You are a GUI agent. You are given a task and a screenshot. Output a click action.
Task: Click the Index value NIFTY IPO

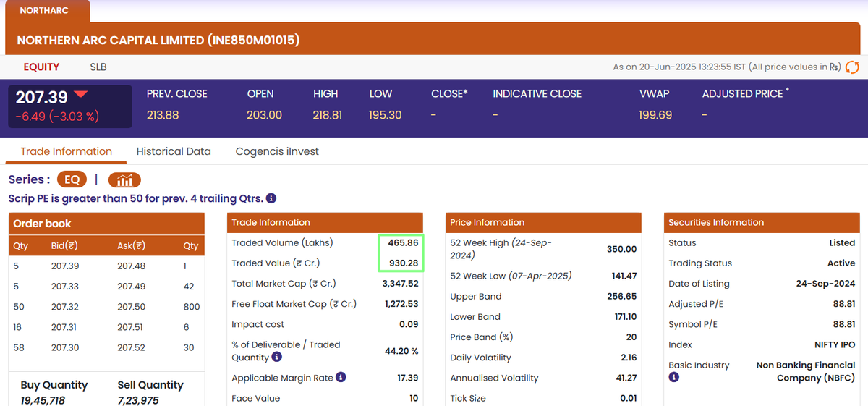(835, 345)
